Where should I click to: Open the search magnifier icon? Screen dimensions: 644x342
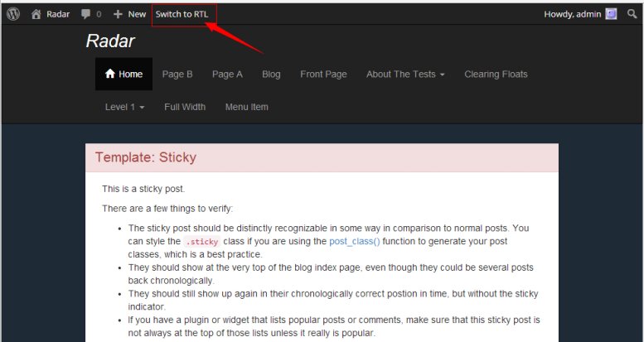[632, 14]
